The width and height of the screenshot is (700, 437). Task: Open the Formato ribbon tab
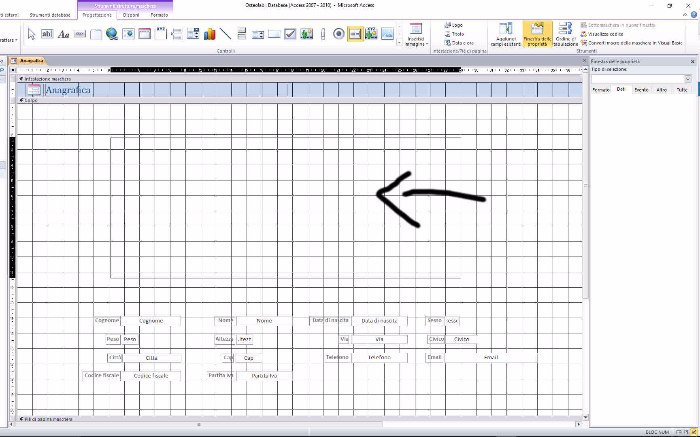tap(159, 15)
